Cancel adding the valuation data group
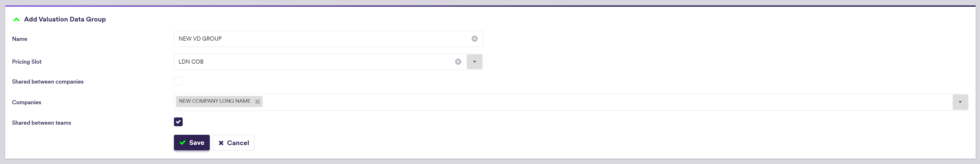 coord(234,143)
